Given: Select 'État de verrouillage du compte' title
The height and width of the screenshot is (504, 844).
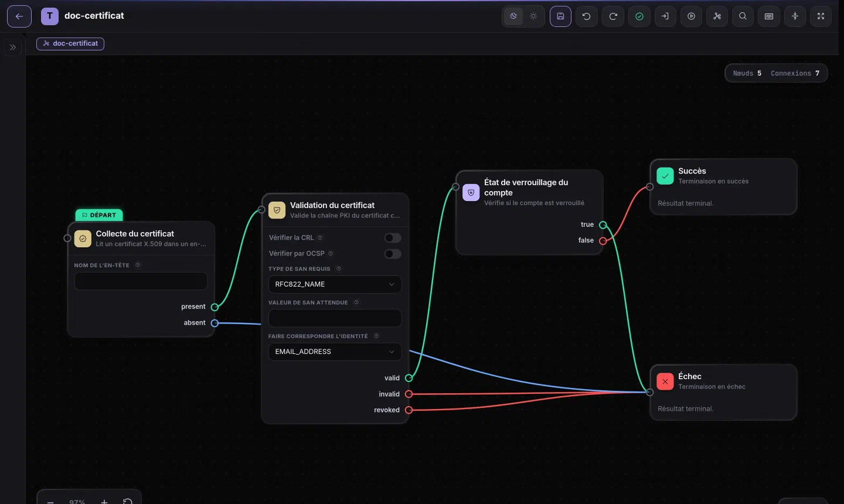Looking at the screenshot, I should (526, 188).
